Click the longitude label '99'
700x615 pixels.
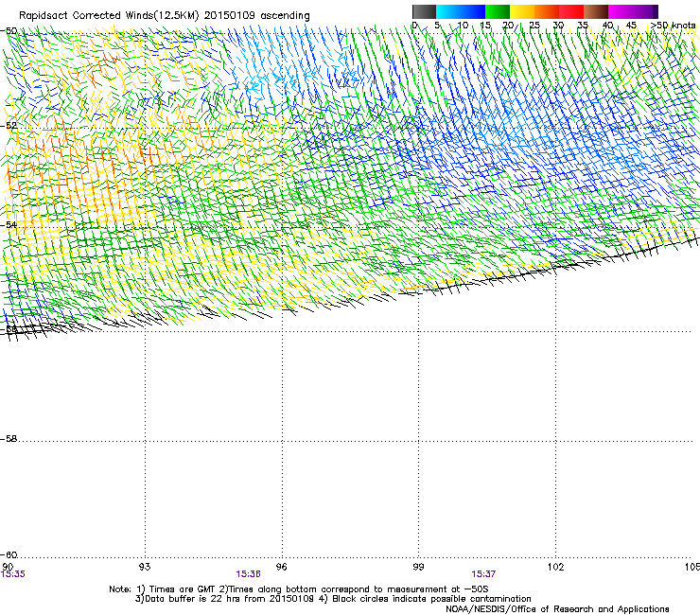coord(418,567)
